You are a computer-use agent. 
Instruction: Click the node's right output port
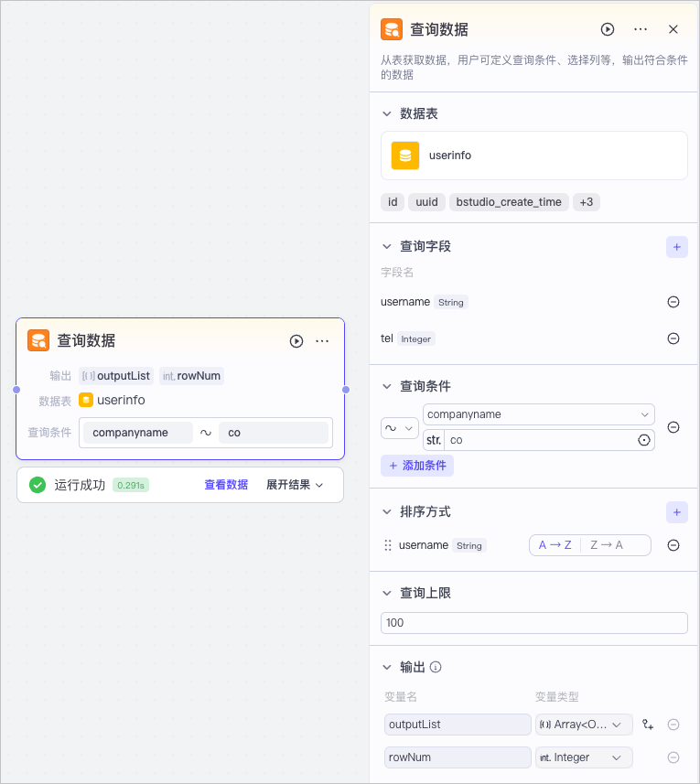[x=346, y=390]
